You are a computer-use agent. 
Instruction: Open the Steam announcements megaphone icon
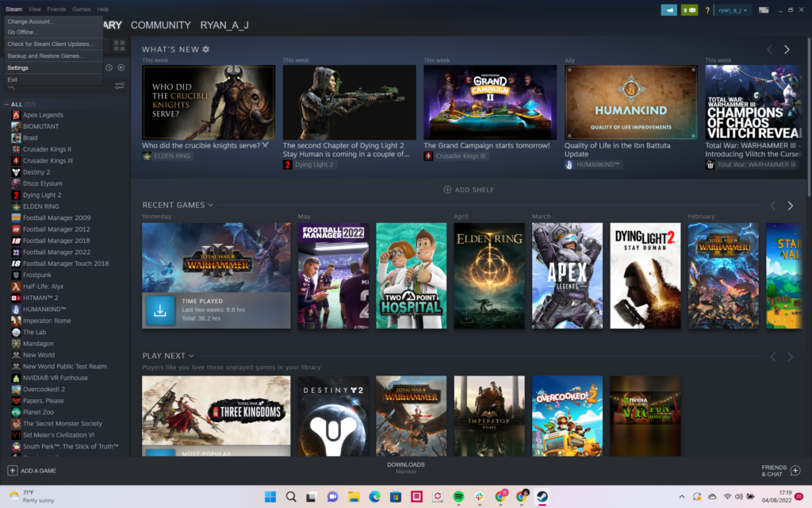[x=668, y=10]
